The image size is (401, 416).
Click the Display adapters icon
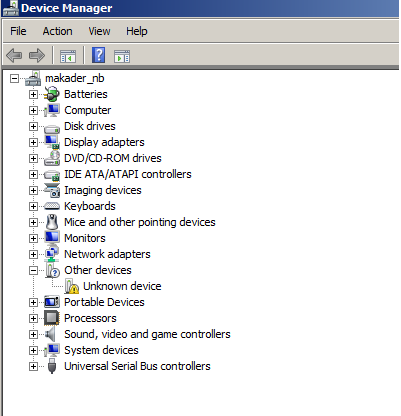pyautogui.click(x=52, y=142)
